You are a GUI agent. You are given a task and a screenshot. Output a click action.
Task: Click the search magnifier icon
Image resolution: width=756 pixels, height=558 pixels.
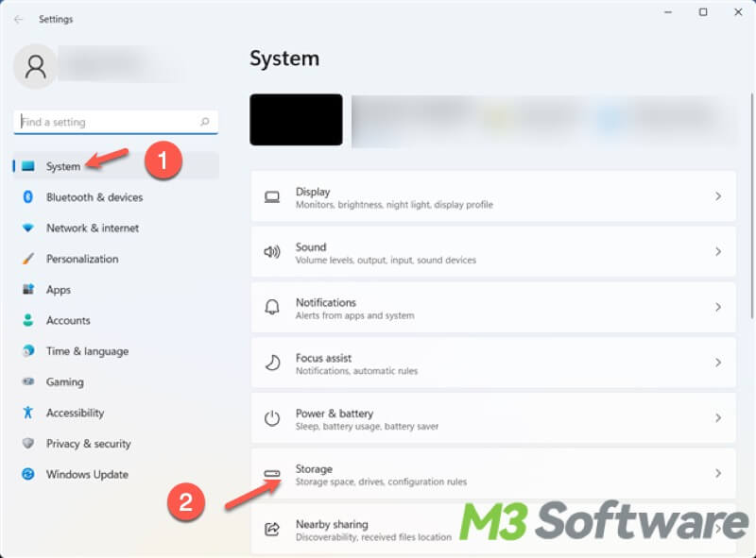(x=205, y=122)
